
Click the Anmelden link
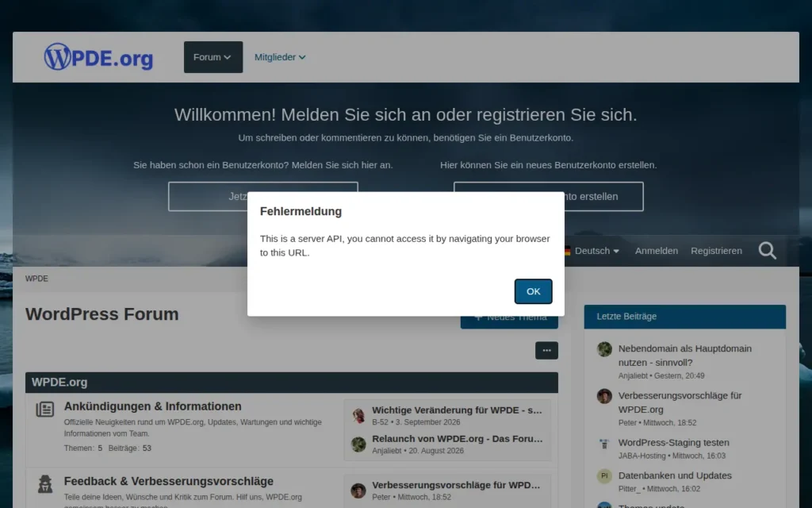click(x=656, y=251)
